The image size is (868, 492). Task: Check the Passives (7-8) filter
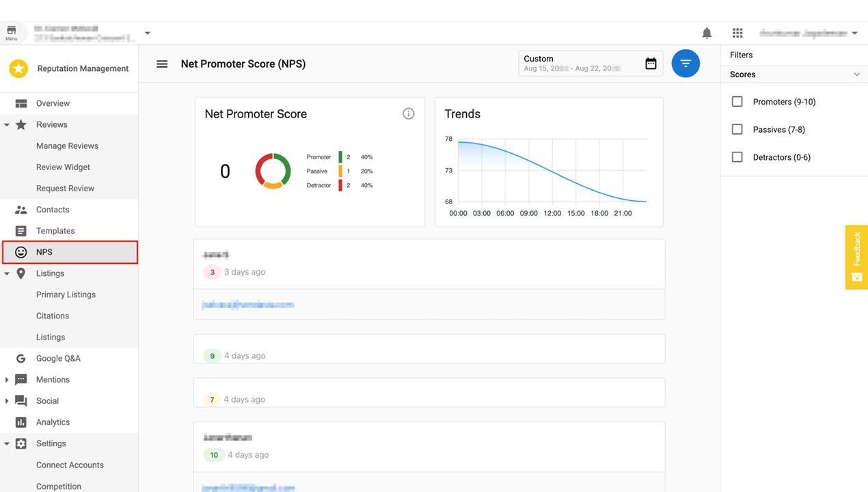[x=737, y=129]
